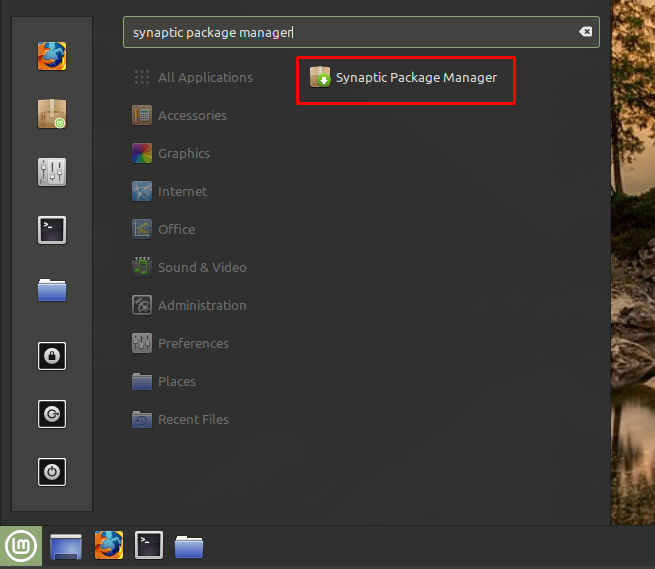Select the Recent Files category
The width and height of the screenshot is (655, 569).
coord(181,419)
